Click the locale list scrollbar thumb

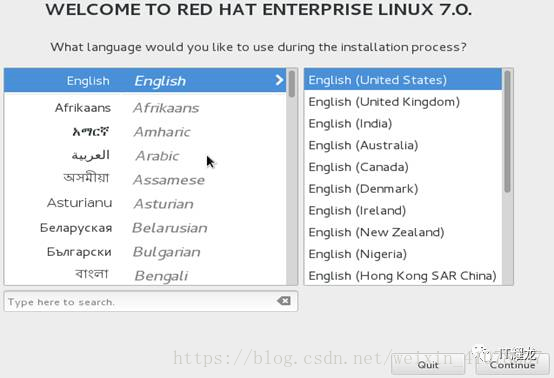pos(507,131)
